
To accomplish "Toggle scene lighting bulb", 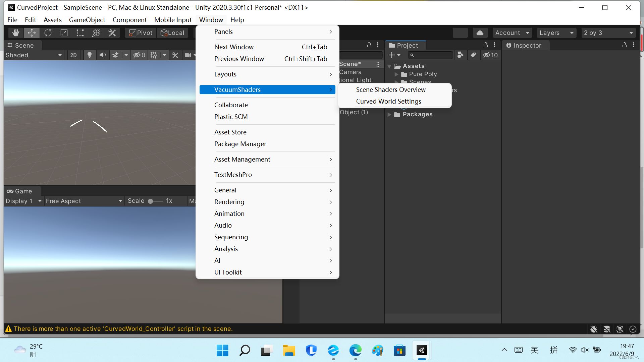I will click(x=89, y=55).
